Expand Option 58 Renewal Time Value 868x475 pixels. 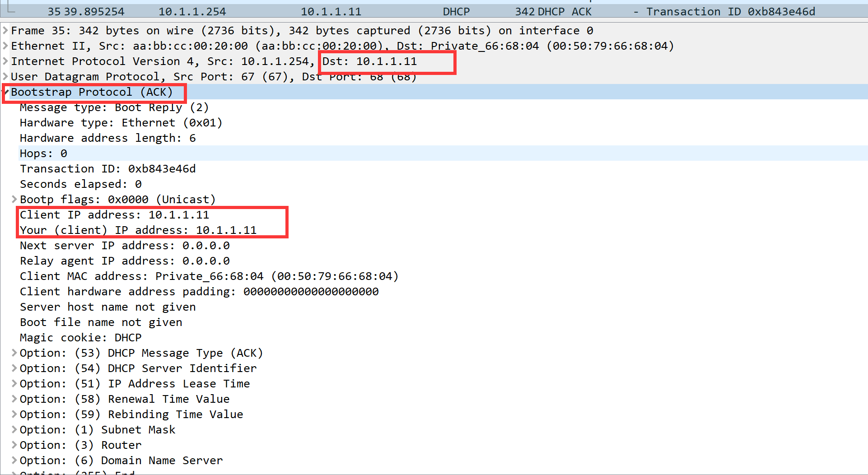(14, 399)
